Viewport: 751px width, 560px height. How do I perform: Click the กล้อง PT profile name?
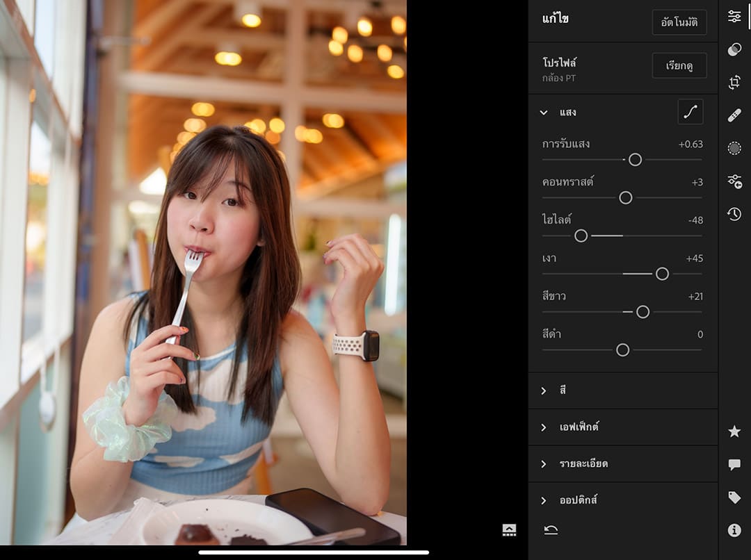(559, 78)
